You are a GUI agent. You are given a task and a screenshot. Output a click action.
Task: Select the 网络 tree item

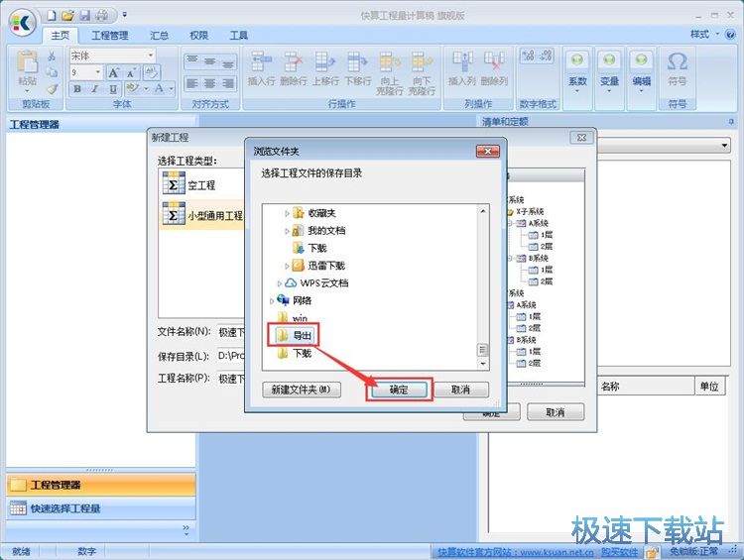point(295,300)
